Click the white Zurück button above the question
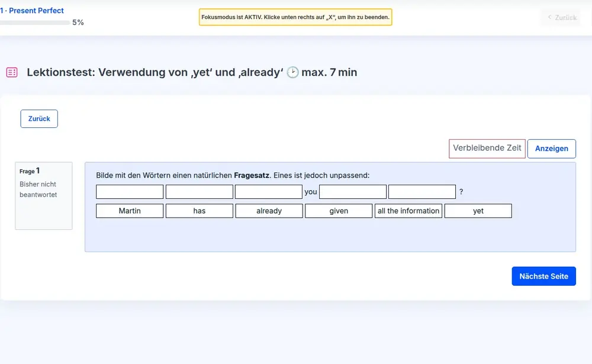592x364 pixels. (x=39, y=118)
